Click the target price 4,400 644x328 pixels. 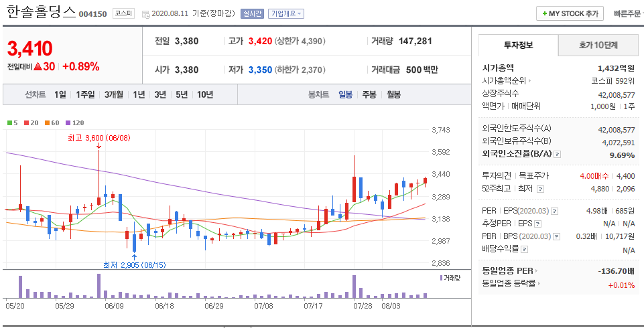tap(626, 176)
